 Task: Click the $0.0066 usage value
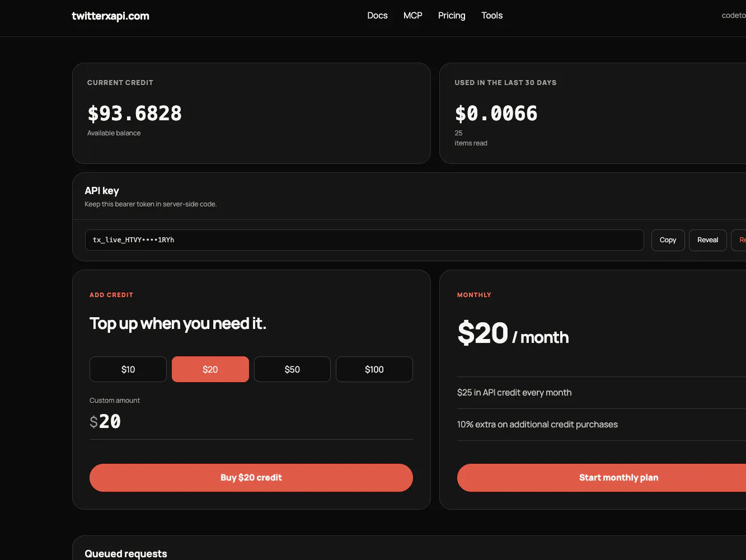click(496, 114)
